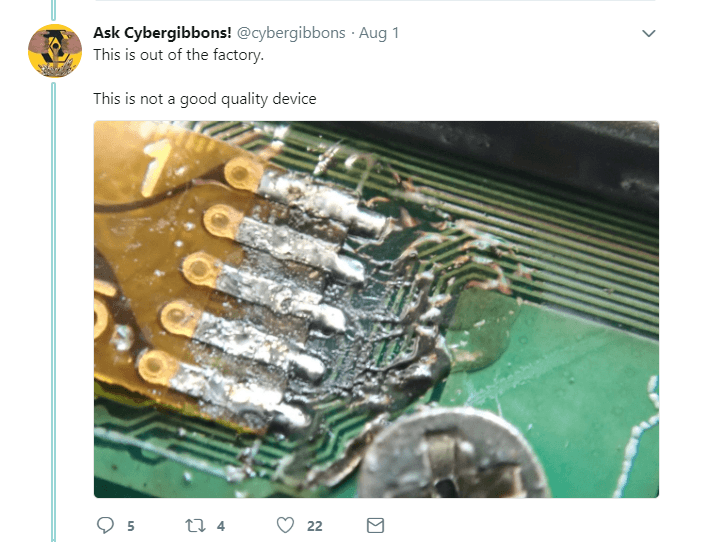Click the thread connector line above the avatar
Image resolution: width=701 pixels, height=542 pixels.
(x=54, y=10)
